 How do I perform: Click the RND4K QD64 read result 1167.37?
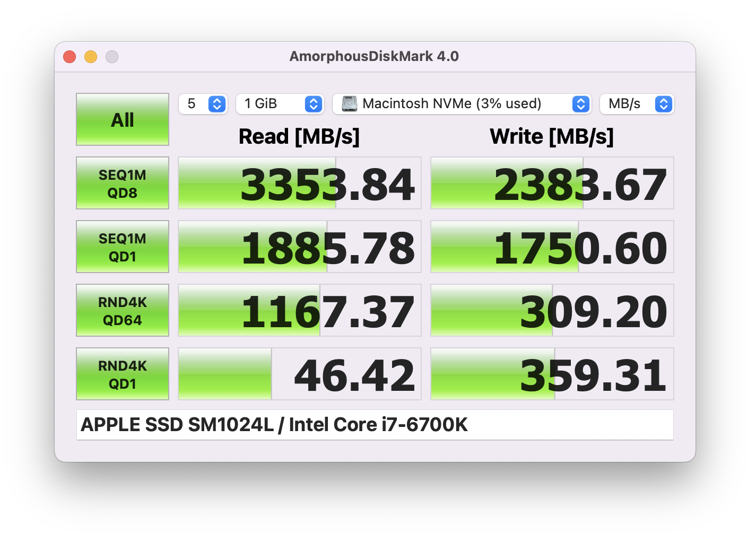click(x=300, y=310)
